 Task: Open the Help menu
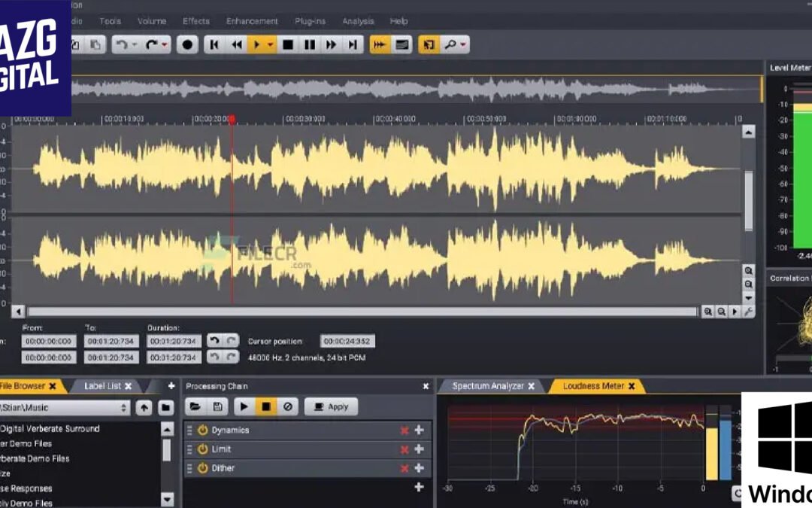point(398,21)
